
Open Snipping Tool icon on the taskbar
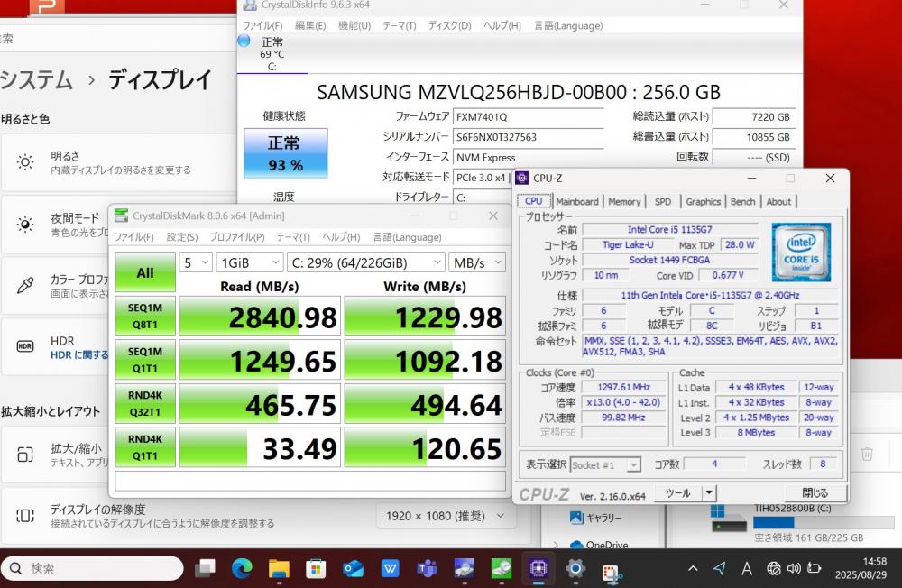point(611,572)
